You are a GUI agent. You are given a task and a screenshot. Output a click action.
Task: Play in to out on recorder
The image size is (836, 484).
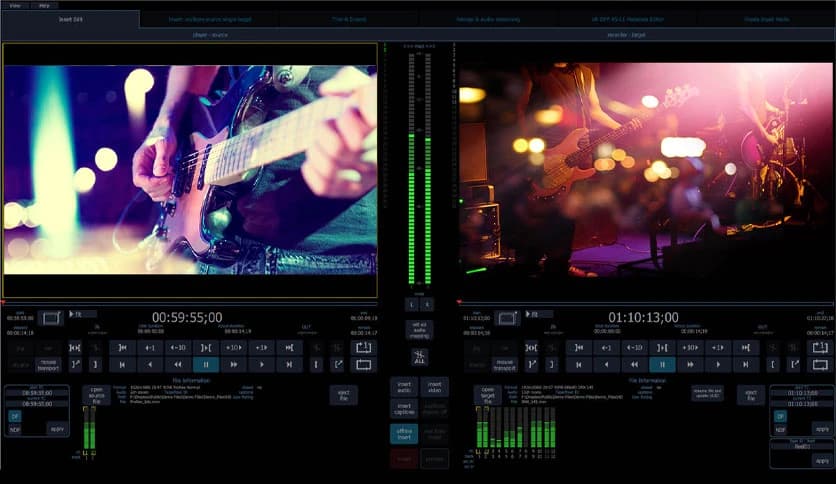662,348
